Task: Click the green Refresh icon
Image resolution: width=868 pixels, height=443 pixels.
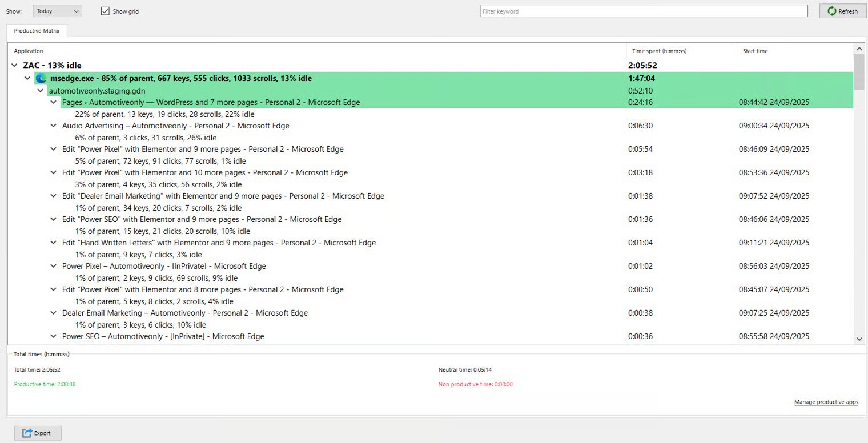Action: click(832, 11)
